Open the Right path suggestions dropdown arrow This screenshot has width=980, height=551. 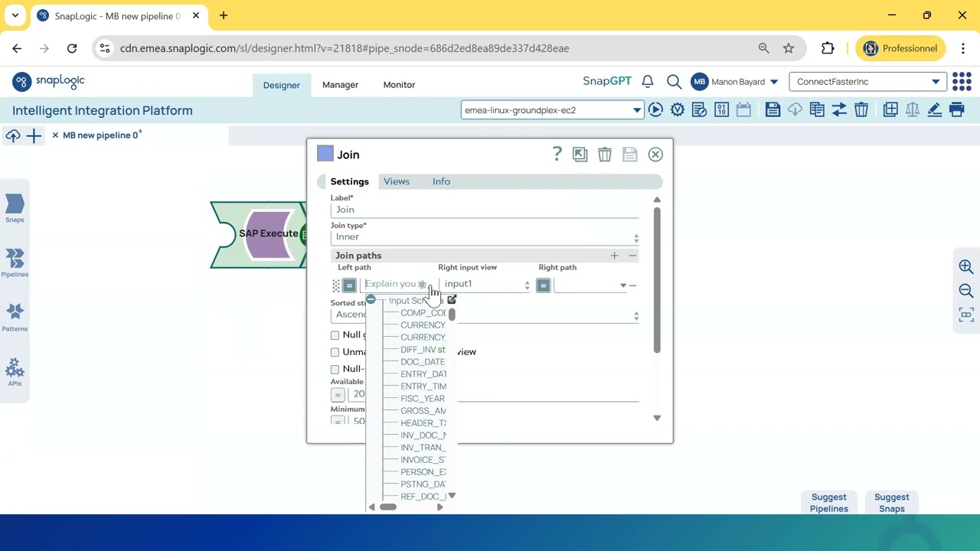623,285
